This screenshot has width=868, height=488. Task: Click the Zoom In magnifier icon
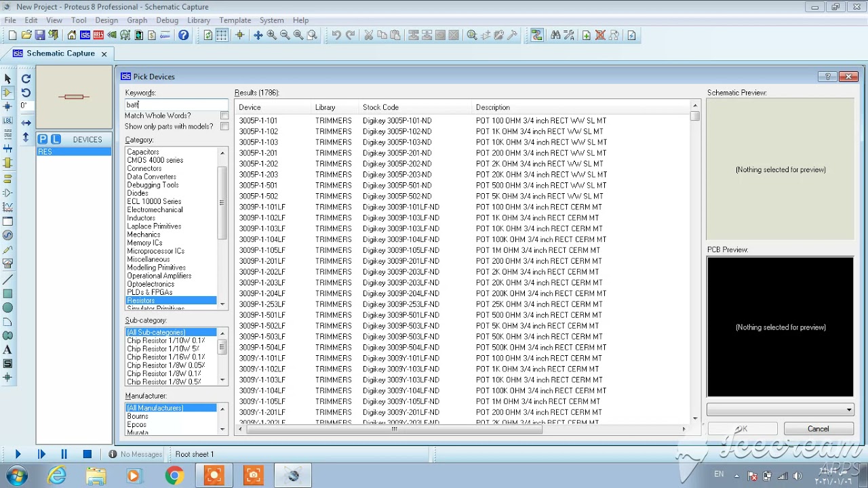point(272,35)
